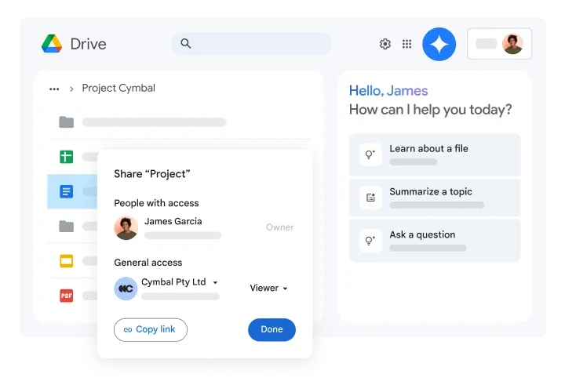The width and height of the screenshot is (565, 392).
Task: Select the Summarize a topic suggestion
Action: coord(435,198)
